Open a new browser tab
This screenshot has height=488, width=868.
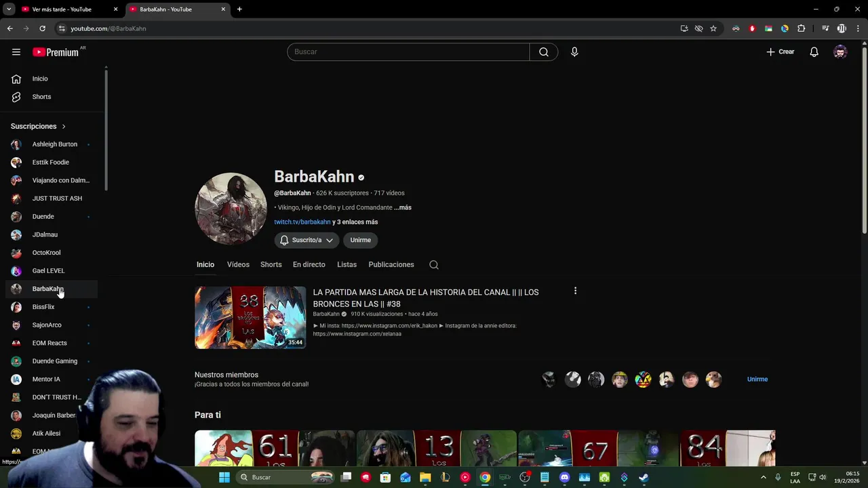[x=239, y=9]
